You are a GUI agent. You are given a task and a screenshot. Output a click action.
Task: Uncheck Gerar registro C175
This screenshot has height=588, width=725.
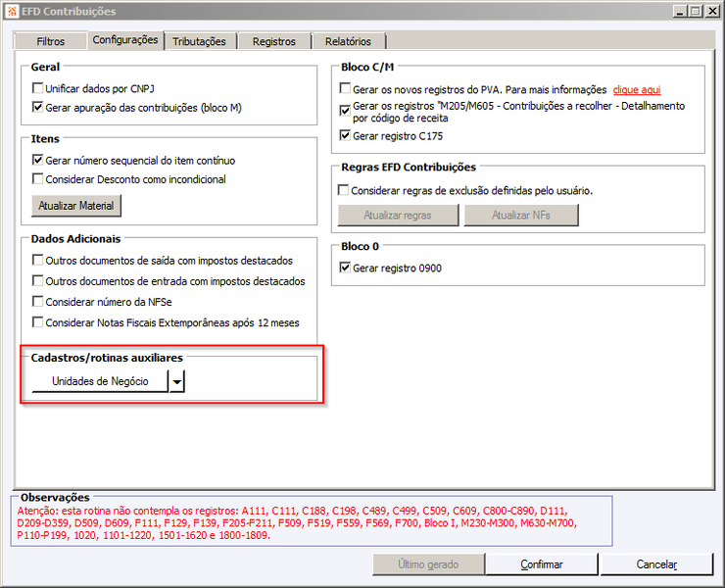coord(345,135)
